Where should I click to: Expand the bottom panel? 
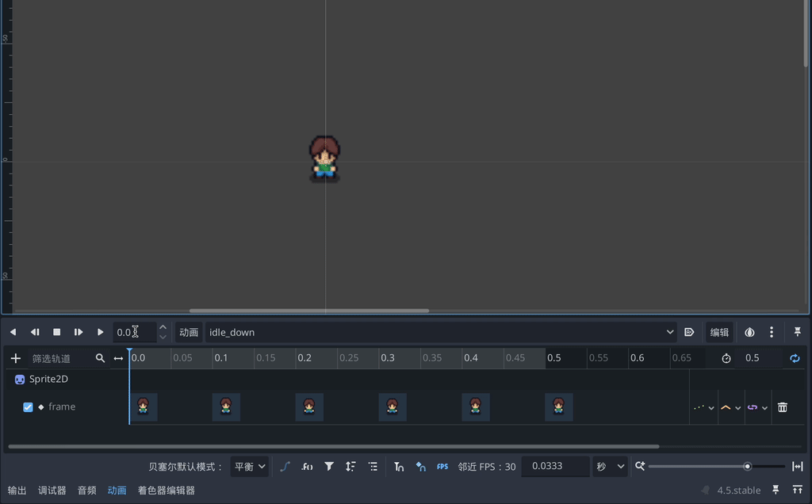click(798, 490)
